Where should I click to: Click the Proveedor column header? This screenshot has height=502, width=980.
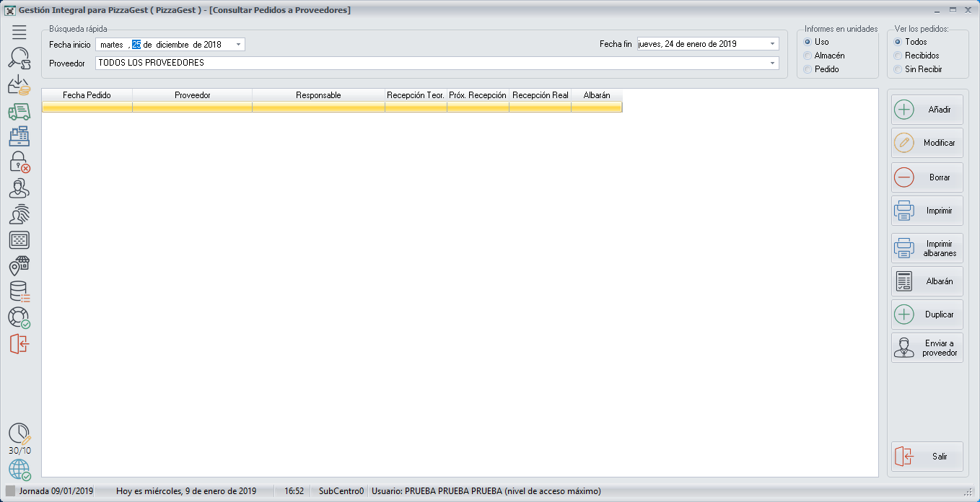pyautogui.click(x=192, y=95)
